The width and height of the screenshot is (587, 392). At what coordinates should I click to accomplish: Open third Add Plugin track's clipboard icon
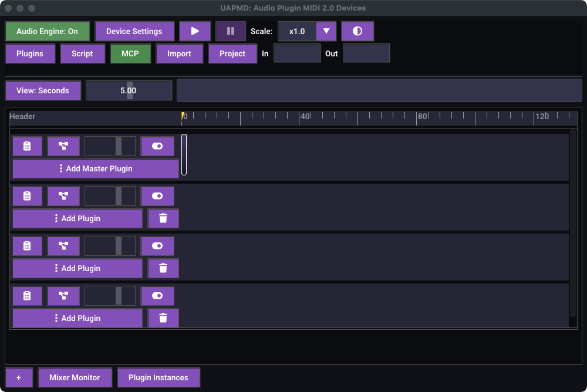pyautogui.click(x=27, y=295)
